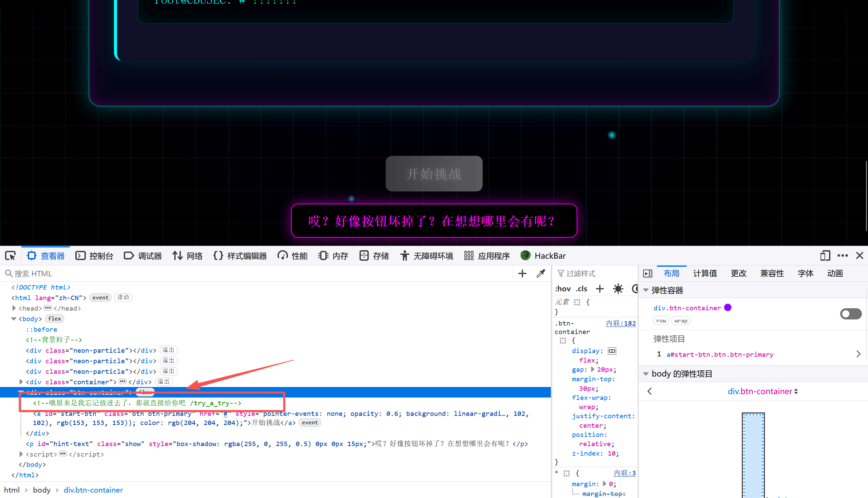This screenshot has height=498, width=868.
Task: Toggle the :hov pseudo-class panel
Action: pos(563,289)
